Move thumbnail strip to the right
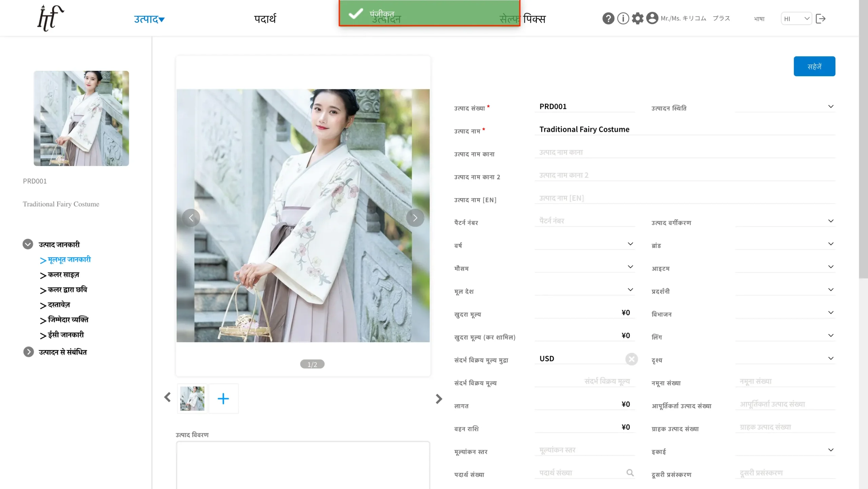 click(x=439, y=399)
